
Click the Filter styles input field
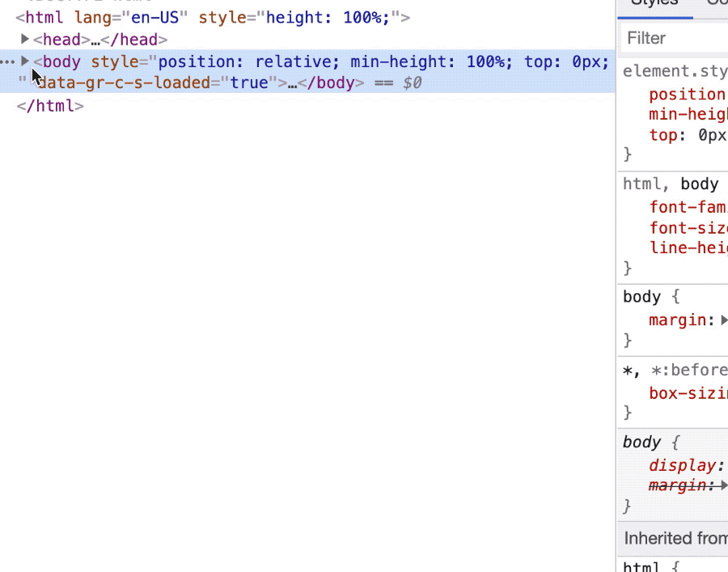(x=675, y=38)
